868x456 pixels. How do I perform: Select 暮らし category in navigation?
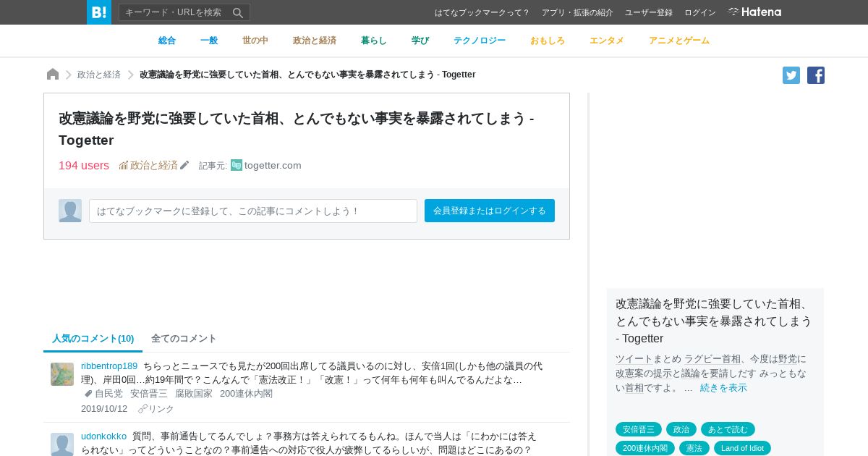click(374, 41)
